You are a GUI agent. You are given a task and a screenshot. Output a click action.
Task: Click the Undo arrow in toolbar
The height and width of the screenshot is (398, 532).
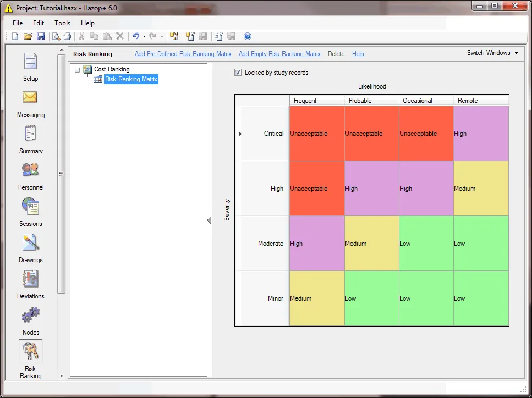[x=136, y=36]
